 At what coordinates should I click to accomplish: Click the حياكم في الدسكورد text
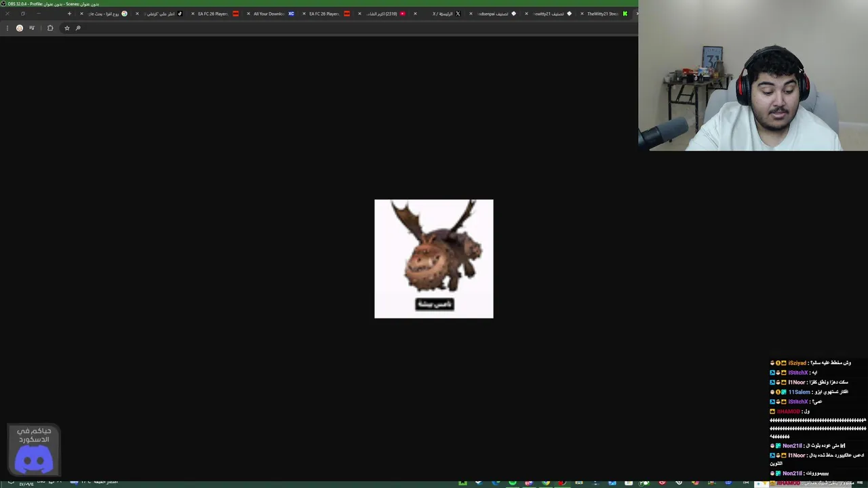click(34, 435)
